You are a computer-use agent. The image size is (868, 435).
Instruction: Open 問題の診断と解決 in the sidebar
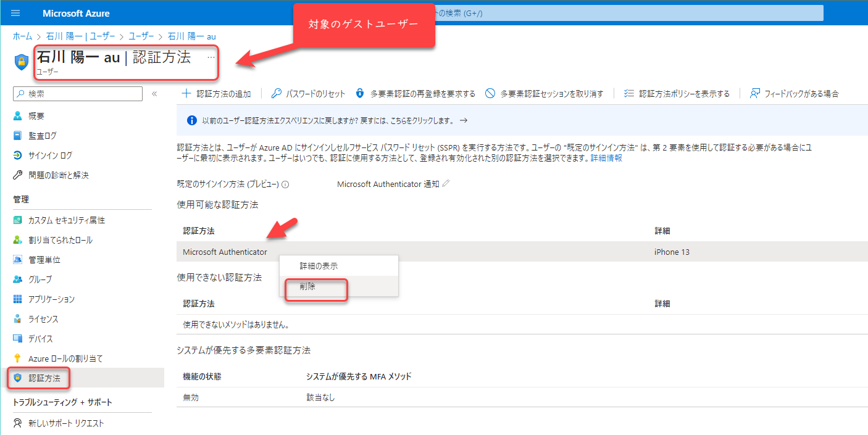click(x=58, y=175)
